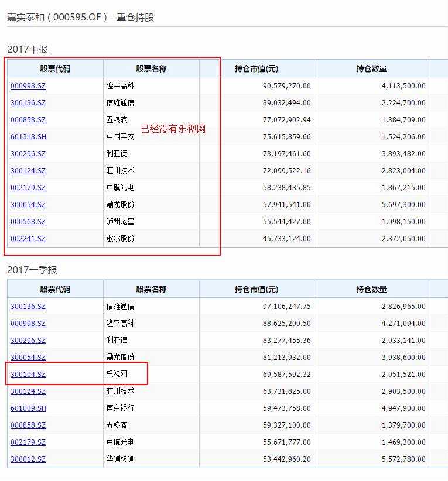Screen dimensions: 448x481
Task: Select the 2017一季报 section heading
Action: click(x=32, y=270)
